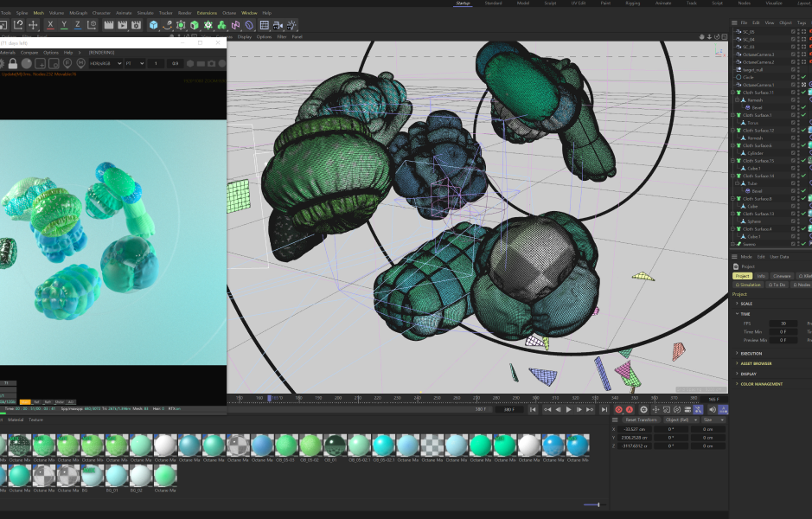The image size is (812, 519).
Task: Click the record active objects button
Action: 618,409
